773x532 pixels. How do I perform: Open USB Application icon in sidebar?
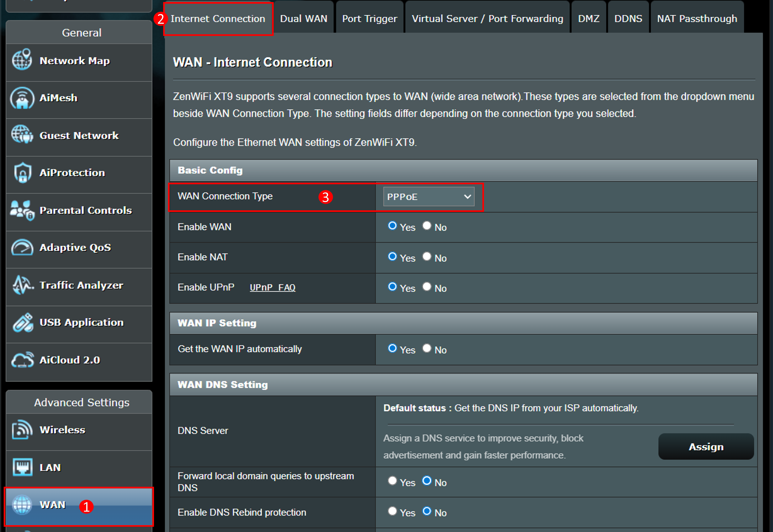click(22, 322)
